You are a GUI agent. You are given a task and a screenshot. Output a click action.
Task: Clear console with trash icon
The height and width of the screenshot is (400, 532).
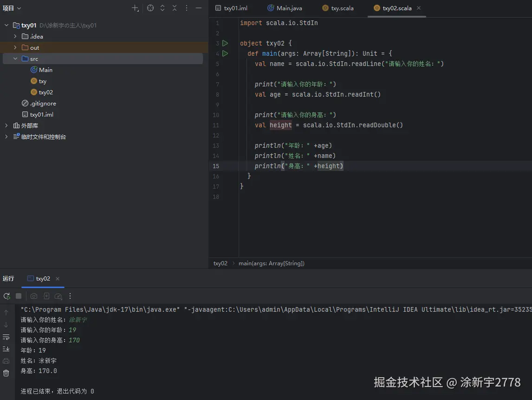coord(6,373)
